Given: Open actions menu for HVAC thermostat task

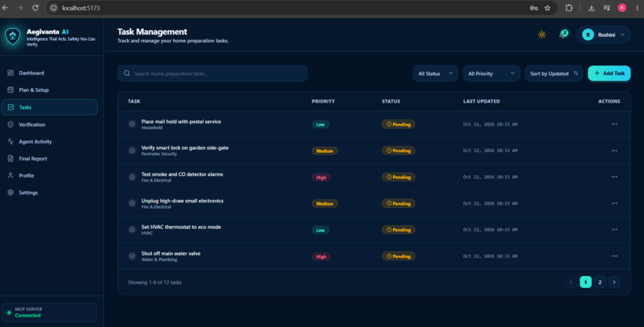Looking at the screenshot, I should (614, 229).
